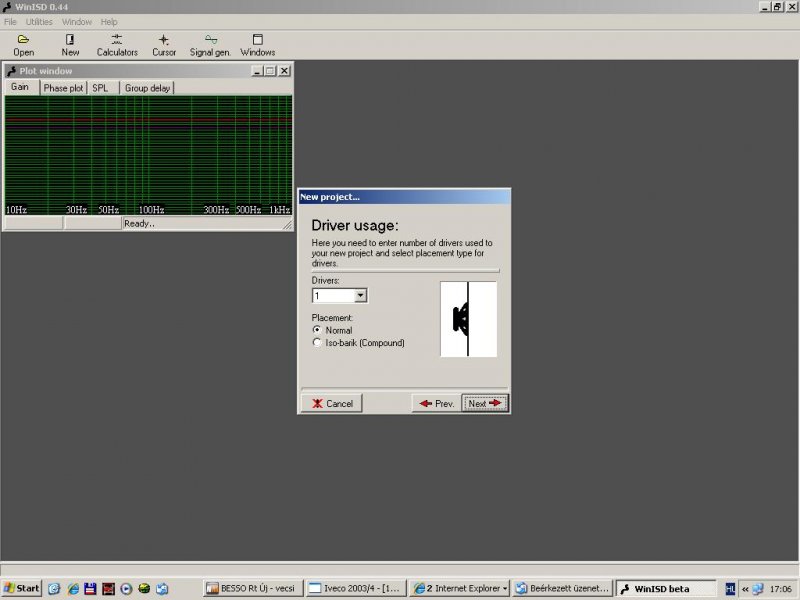Launch the Calculators tool
The height and width of the screenshot is (600, 800).
point(117,45)
